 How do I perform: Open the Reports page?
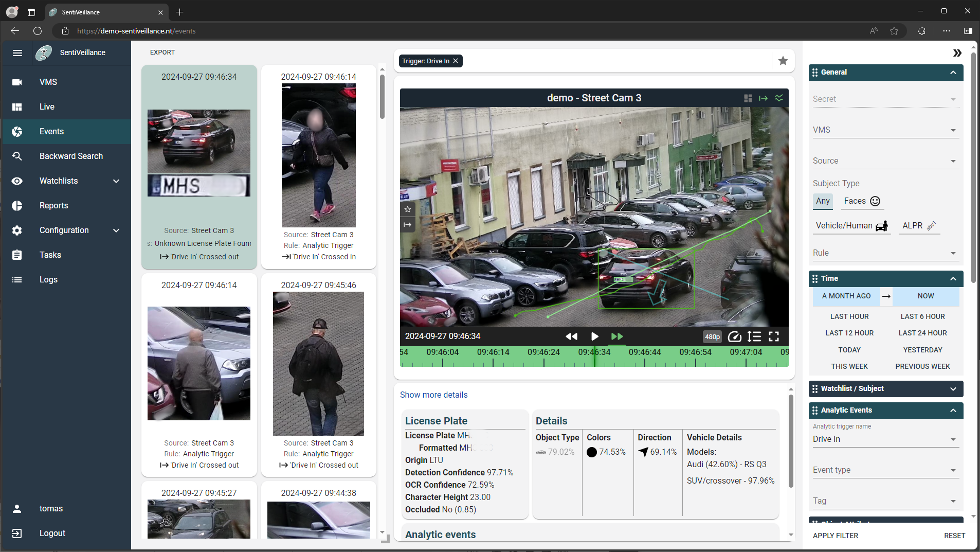pyautogui.click(x=66, y=205)
